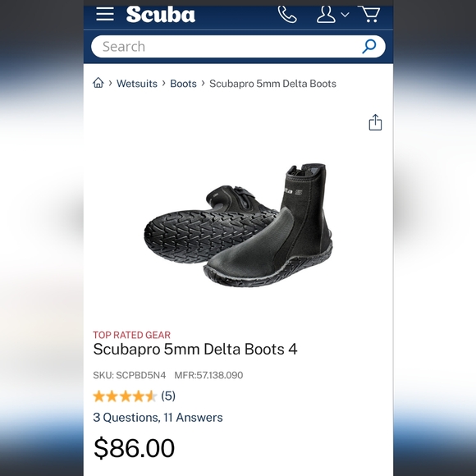The image size is (476, 476).
Task: Open the Wetsuits breadcrumb link
Action: pyautogui.click(x=137, y=84)
